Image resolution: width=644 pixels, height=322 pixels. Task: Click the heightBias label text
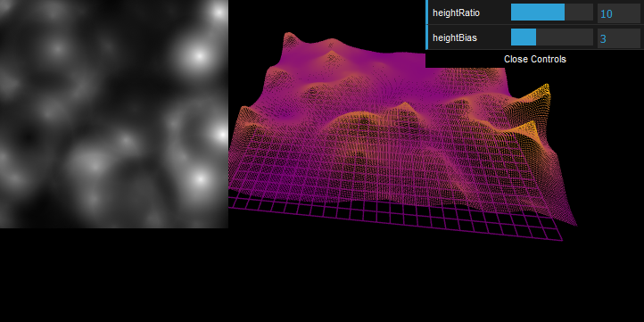[455, 37]
